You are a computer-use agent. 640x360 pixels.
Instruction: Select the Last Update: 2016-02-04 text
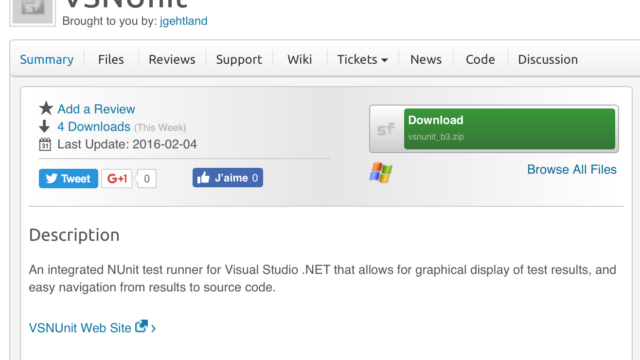click(127, 144)
